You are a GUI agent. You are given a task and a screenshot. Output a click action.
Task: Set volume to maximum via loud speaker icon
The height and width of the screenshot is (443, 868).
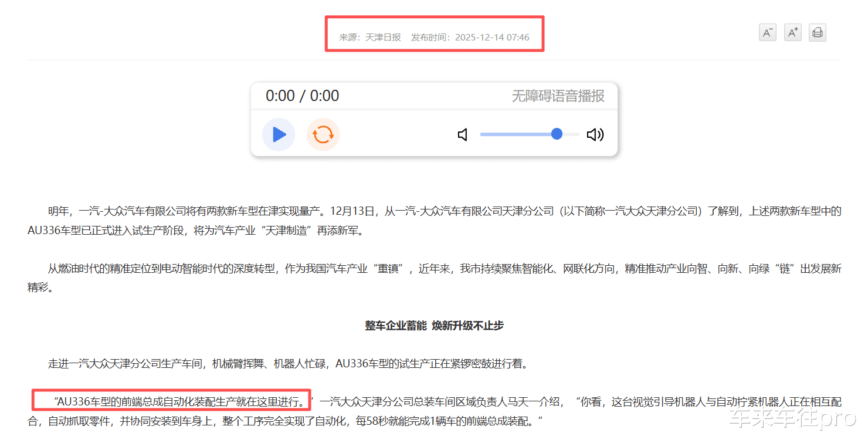click(595, 135)
